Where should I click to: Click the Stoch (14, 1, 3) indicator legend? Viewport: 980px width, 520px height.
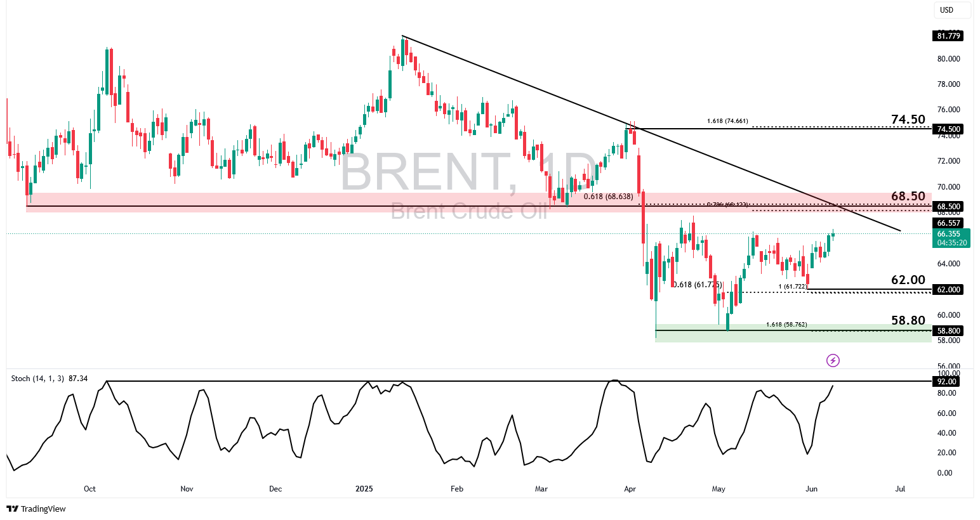pyautogui.click(x=49, y=379)
